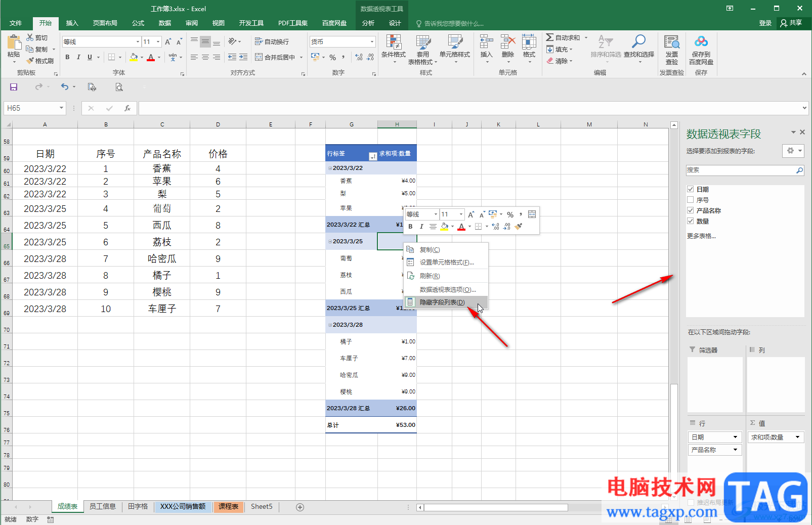Open the 插入 ribbon tab
812x525 pixels.
(72, 23)
